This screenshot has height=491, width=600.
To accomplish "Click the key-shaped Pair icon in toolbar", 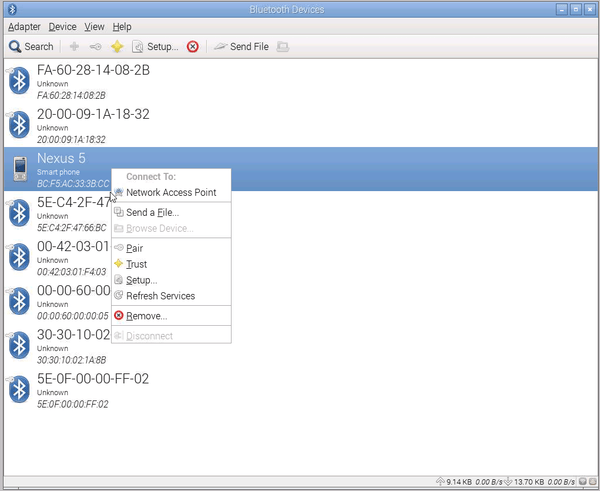I will tap(95, 46).
